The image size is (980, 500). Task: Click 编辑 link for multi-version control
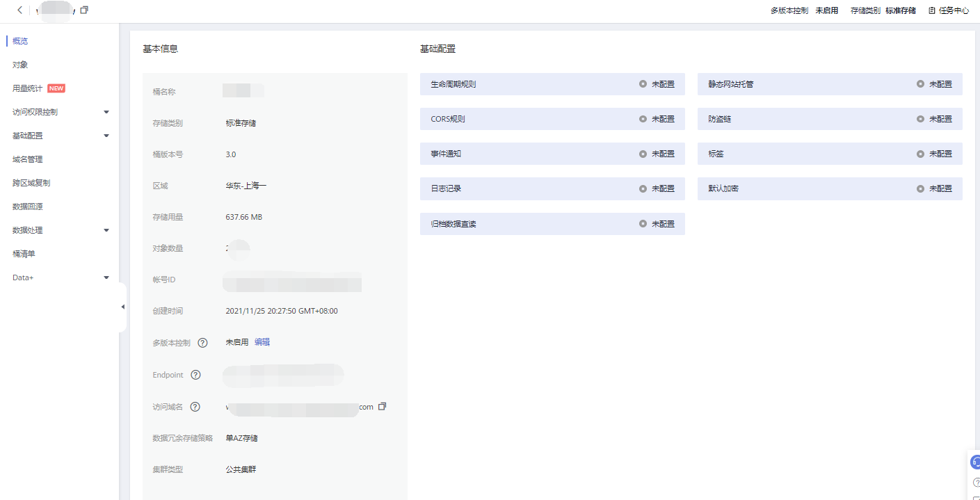click(262, 342)
